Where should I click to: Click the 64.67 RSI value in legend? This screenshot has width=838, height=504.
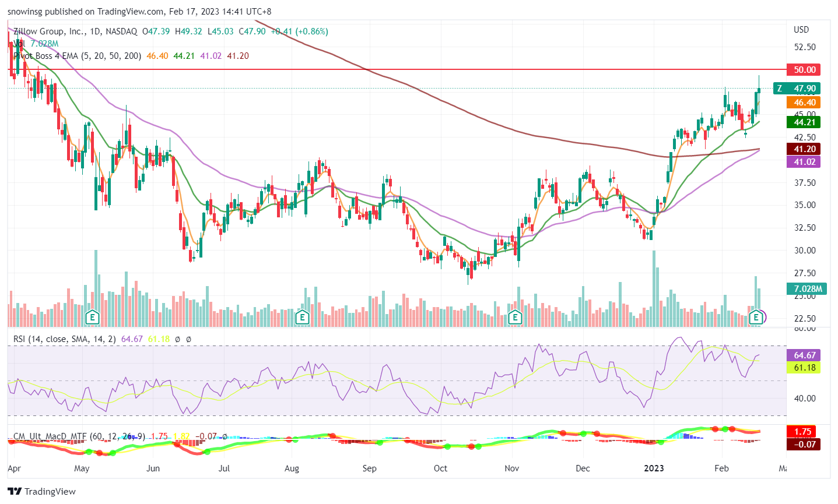pos(132,339)
